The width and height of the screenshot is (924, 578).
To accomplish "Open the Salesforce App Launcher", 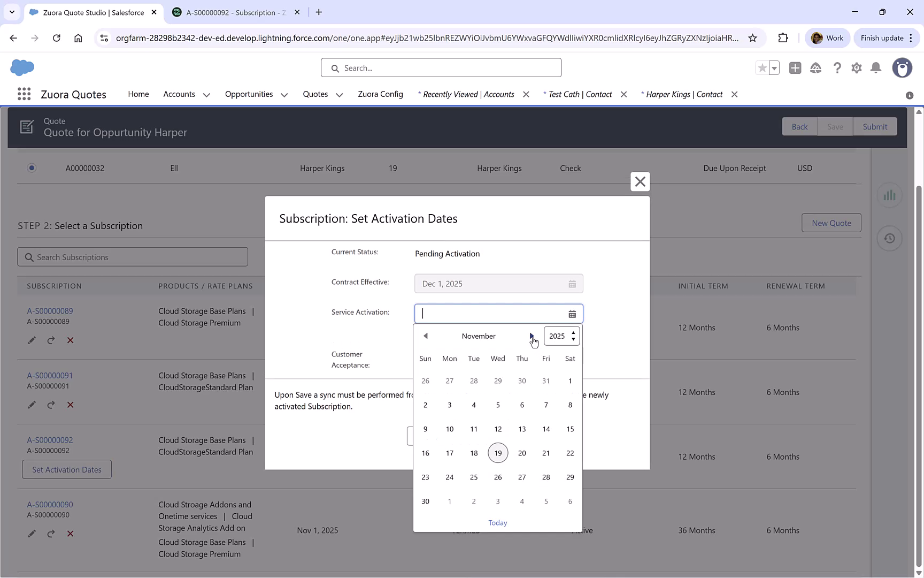I will 24,94.
